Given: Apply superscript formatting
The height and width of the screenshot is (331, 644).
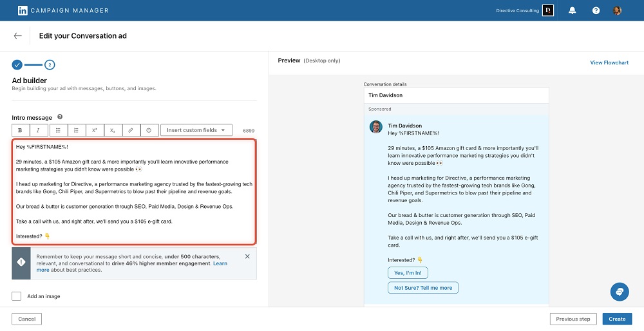Looking at the screenshot, I should pyautogui.click(x=95, y=130).
